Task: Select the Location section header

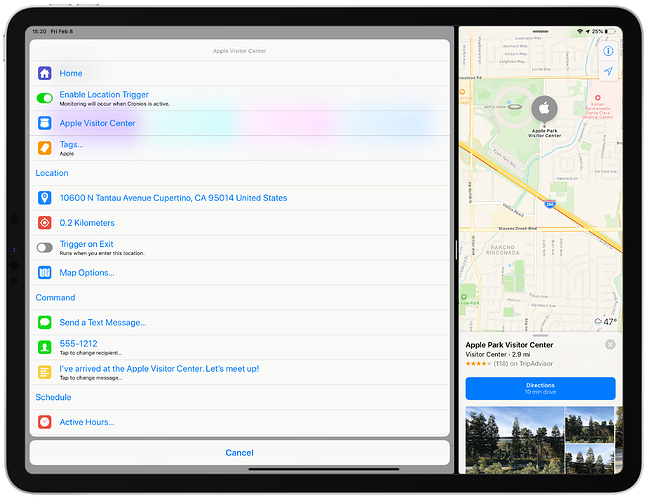Action: coord(52,173)
